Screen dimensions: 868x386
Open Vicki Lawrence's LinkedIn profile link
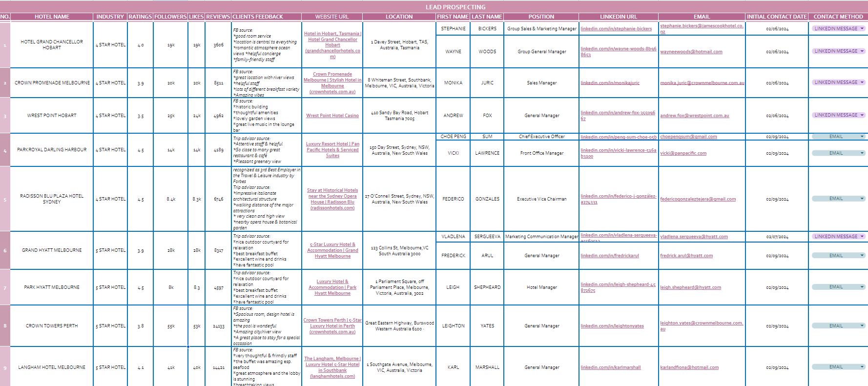click(x=619, y=153)
